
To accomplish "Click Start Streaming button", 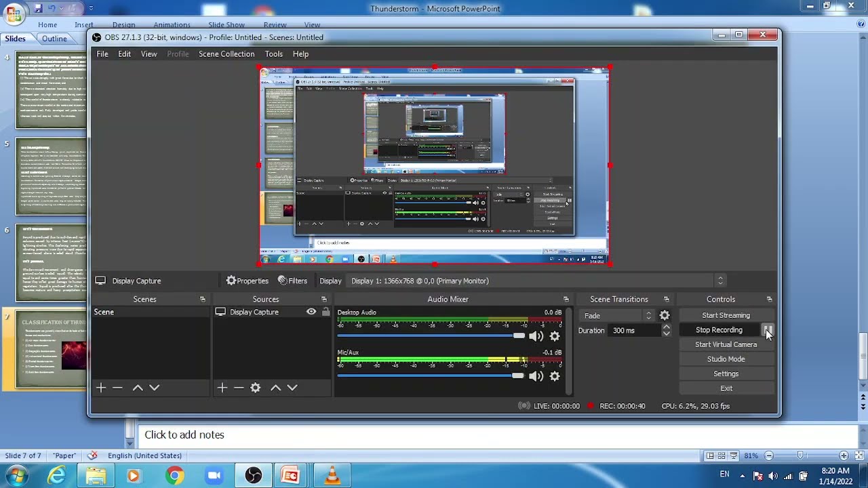I will click(x=726, y=315).
